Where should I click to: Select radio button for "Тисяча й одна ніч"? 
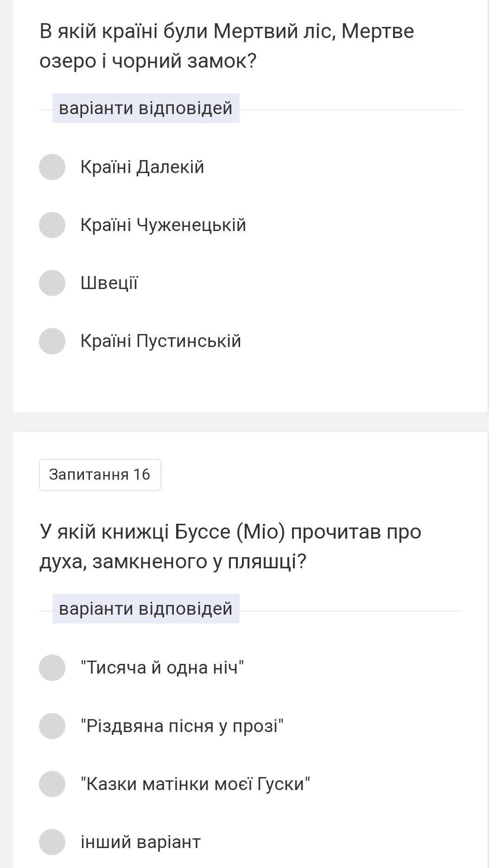click(x=52, y=668)
